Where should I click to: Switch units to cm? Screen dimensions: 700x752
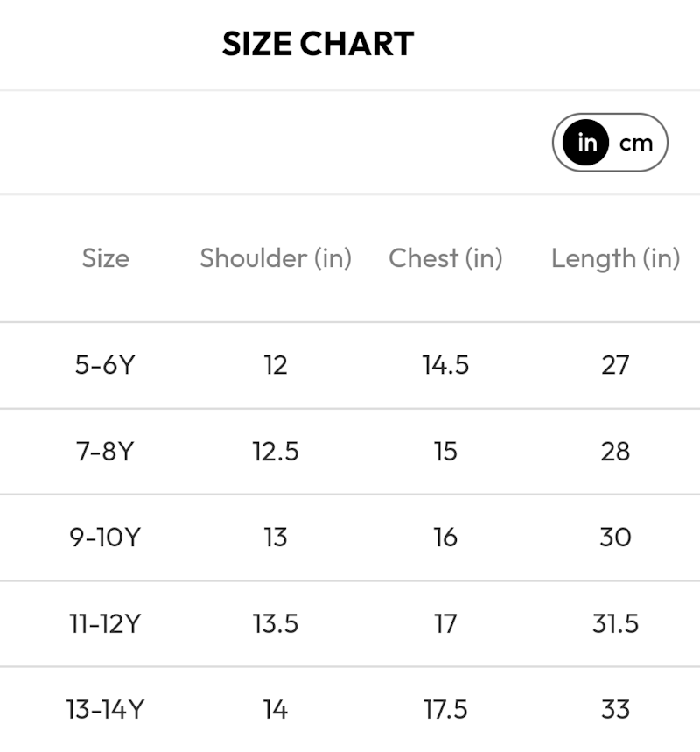(636, 143)
